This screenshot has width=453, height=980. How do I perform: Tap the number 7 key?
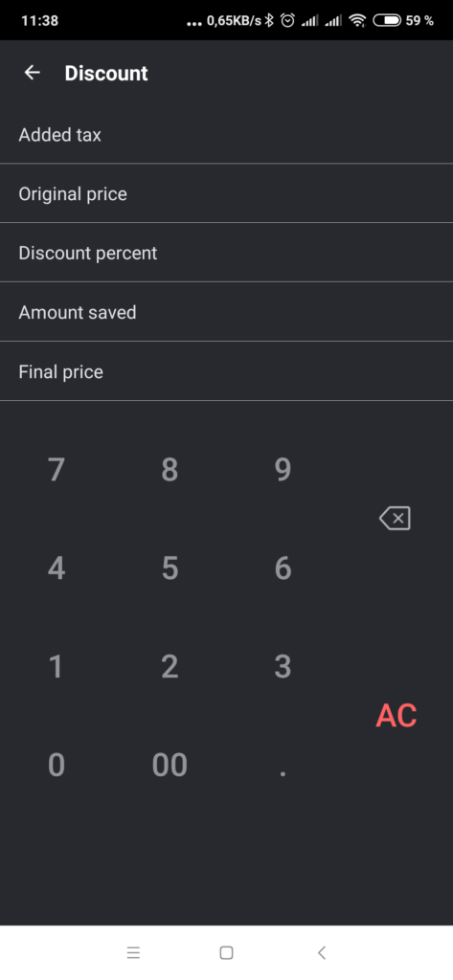pos(57,470)
